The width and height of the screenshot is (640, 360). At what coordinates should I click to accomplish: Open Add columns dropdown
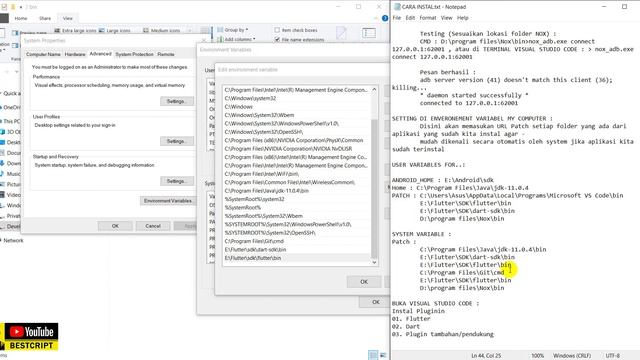(236, 39)
